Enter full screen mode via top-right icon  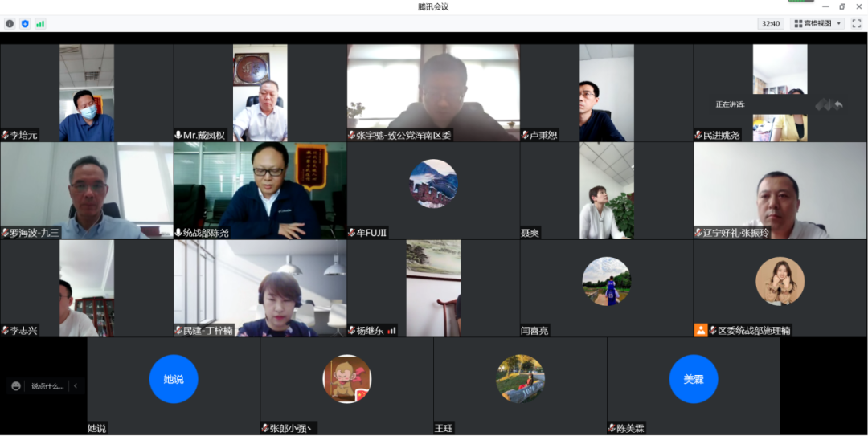pyautogui.click(x=857, y=24)
